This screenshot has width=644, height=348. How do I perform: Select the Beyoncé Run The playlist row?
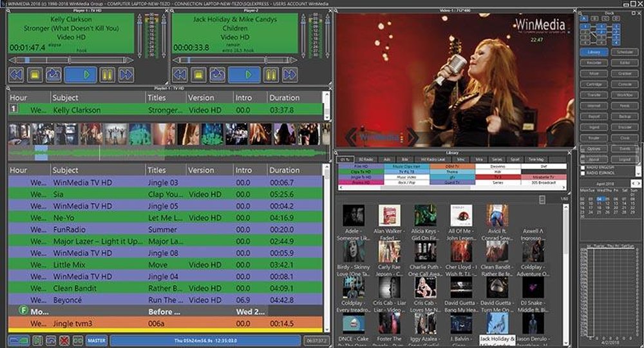tap(165, 300)
